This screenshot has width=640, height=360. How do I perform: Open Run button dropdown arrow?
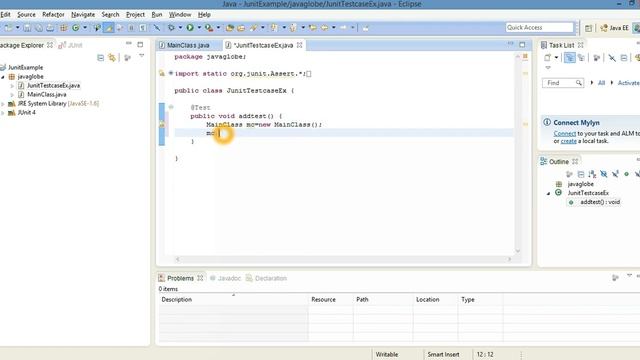pos(199,28)
